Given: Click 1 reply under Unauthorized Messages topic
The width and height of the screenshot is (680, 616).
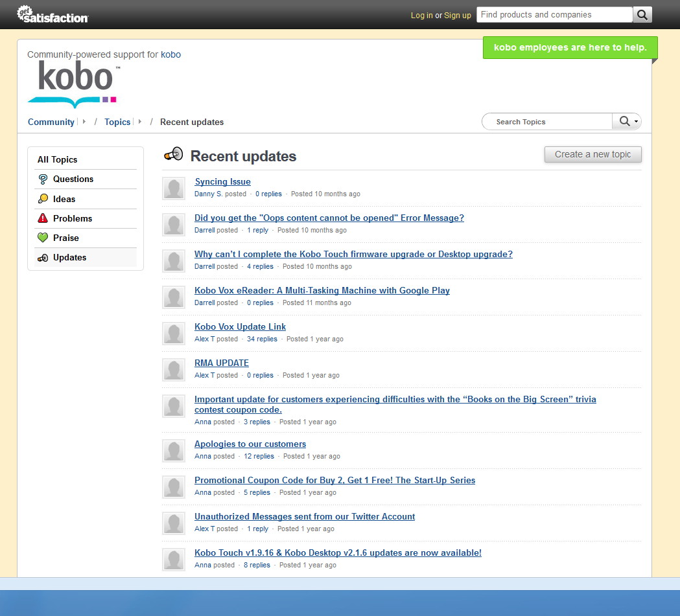Looking at the screenshot, I should pos(257,529).
